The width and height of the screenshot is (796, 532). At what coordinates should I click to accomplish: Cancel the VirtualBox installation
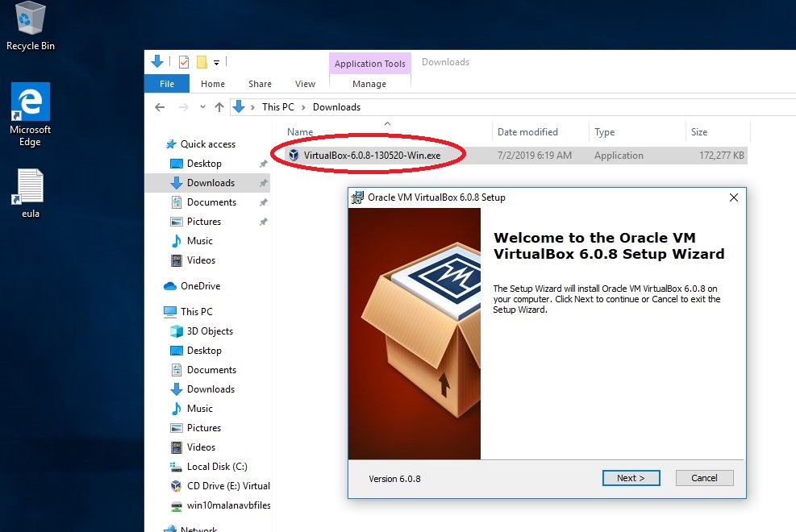tap(704, 477)
